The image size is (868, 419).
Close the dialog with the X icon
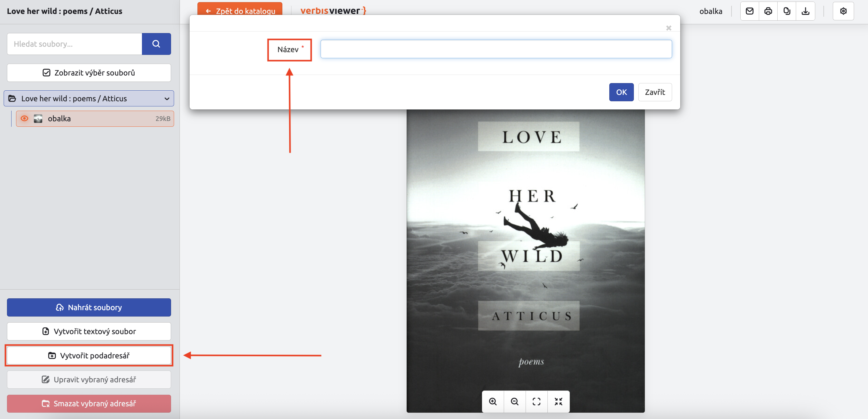[x=668, y=28]
